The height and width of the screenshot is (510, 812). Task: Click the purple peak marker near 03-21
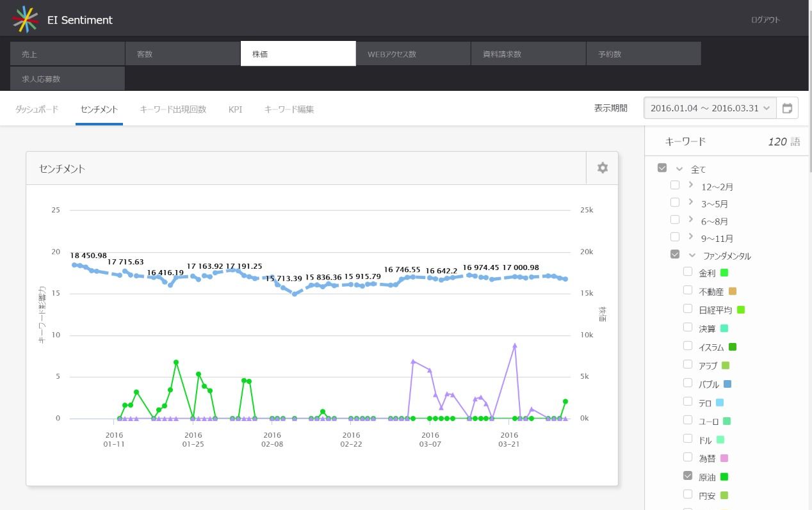point(514,345)
